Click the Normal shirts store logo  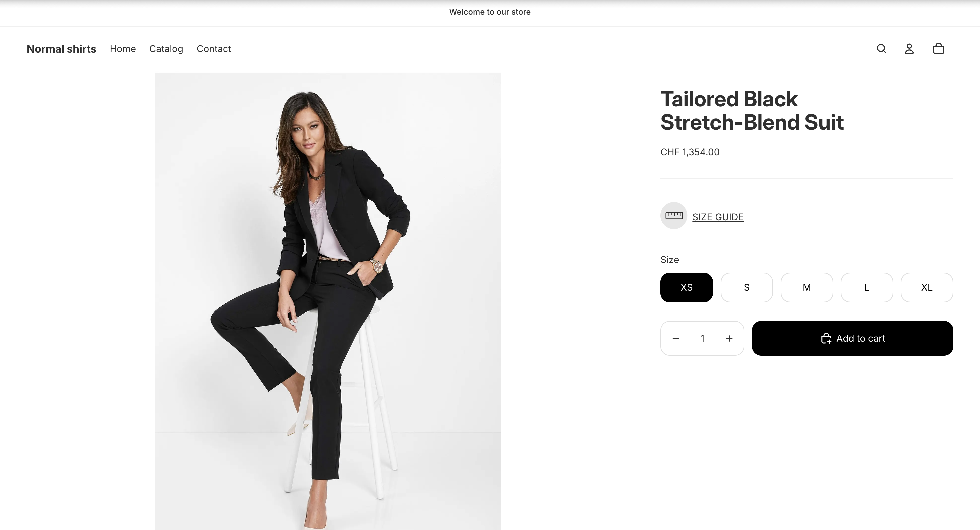[x=61, y=49]
